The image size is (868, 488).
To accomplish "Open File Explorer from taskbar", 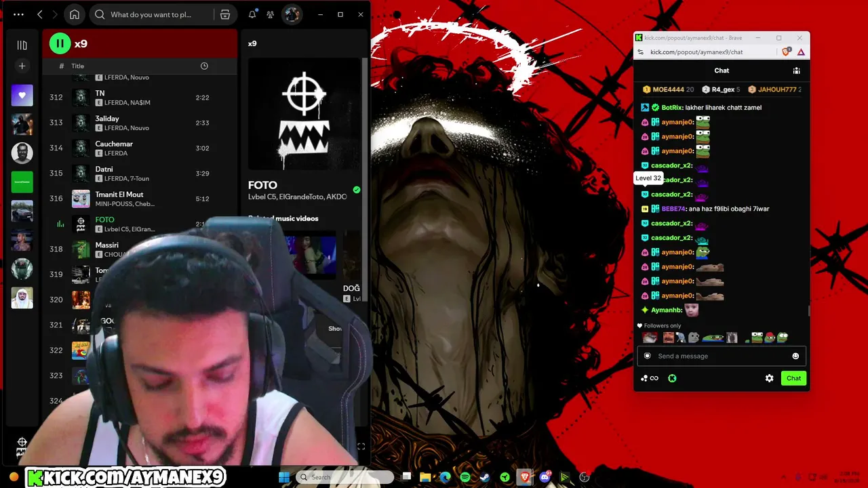I will click(425, 477).
